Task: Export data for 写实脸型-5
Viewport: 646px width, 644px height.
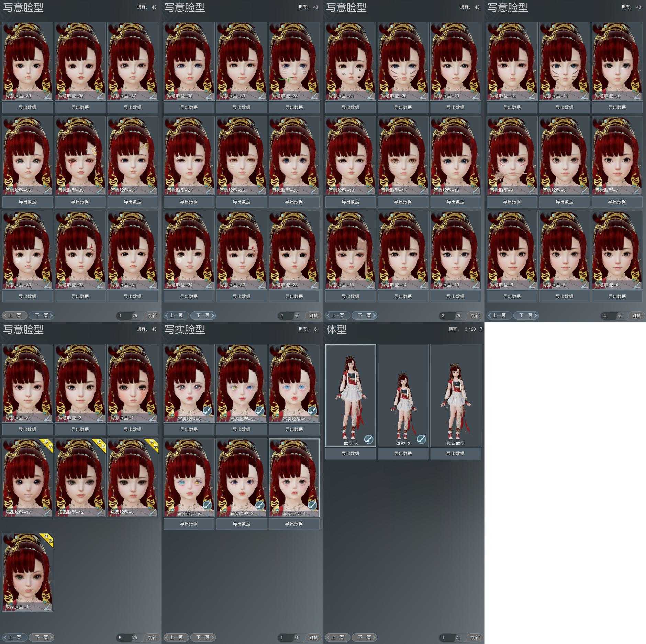Action: (x=242, y=430)
